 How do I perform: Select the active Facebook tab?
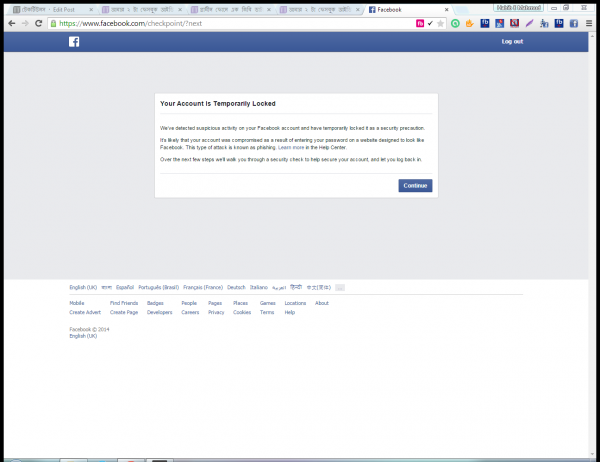pyautogui.click(x=406, y=10)
